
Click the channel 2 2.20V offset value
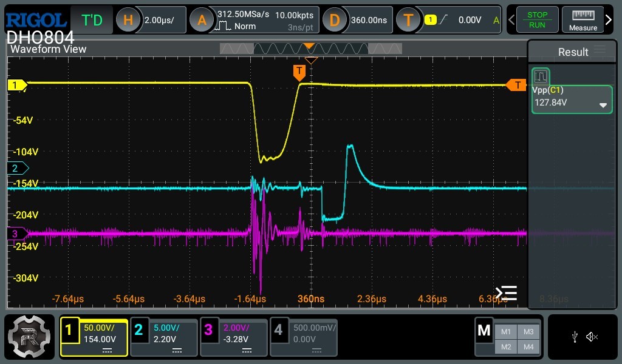(x=165, y=340)
